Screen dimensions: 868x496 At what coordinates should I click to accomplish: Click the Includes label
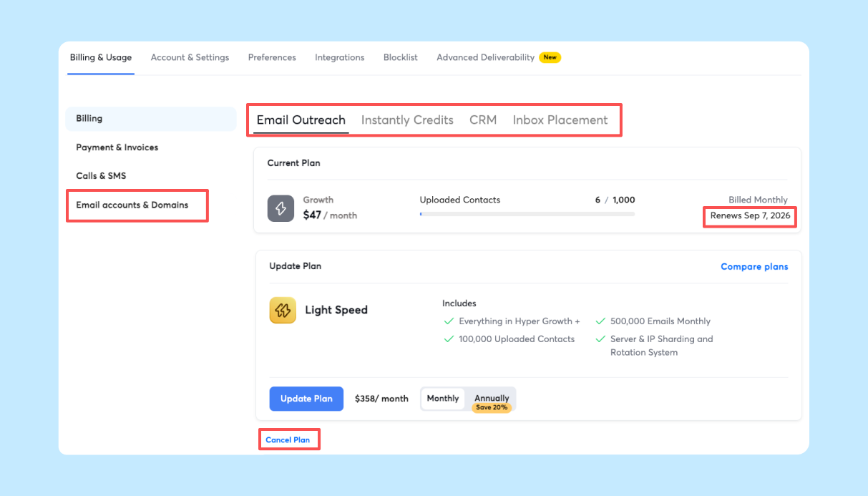pos(459,303)
